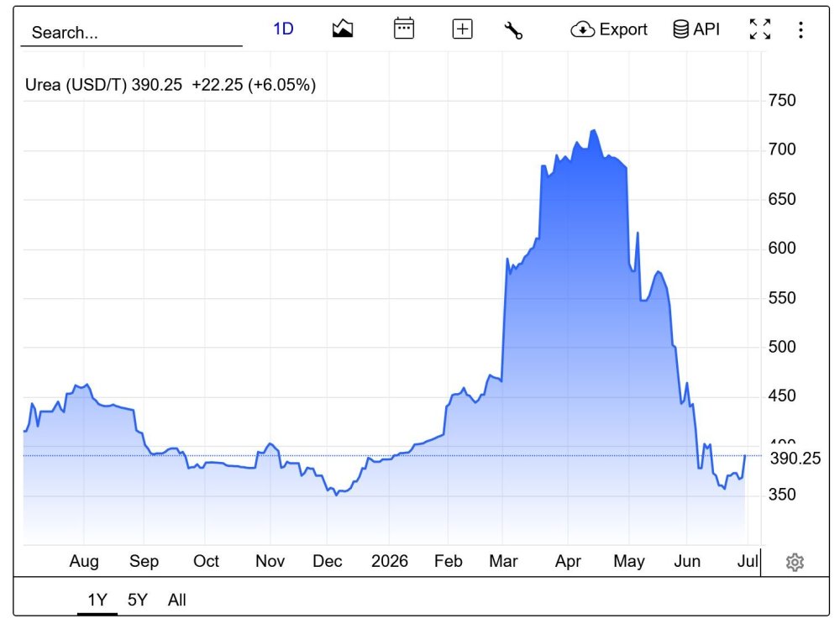Click the 600 price axis label
Image resolution: width=840 pixels, height=624 pixels.
(x=781, y=248)
